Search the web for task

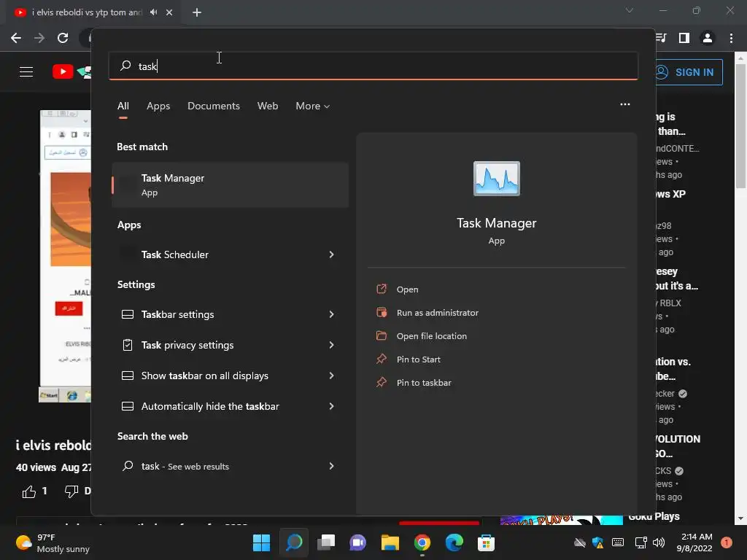pyautogui.click(x=230, y=466)
